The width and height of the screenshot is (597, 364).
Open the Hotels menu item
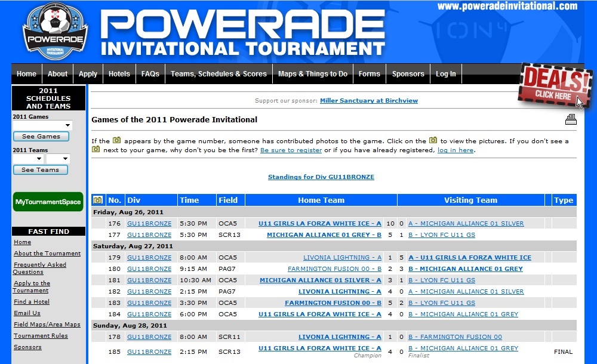tap(119, 74)
